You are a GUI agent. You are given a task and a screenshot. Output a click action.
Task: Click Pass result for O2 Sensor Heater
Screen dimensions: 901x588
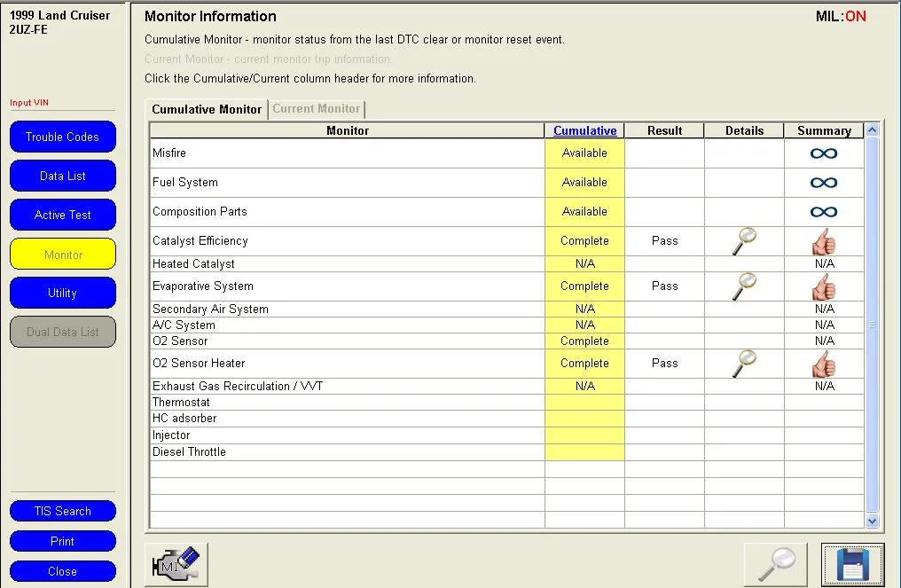[665, 364]
